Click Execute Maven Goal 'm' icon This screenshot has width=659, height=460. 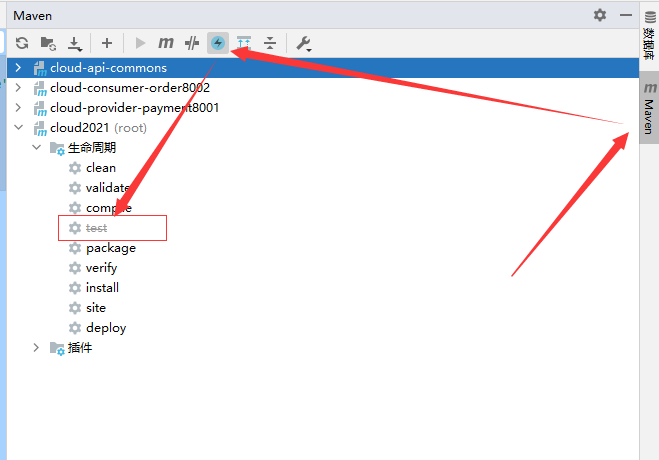pyautogui.click(x=166, y=43)
